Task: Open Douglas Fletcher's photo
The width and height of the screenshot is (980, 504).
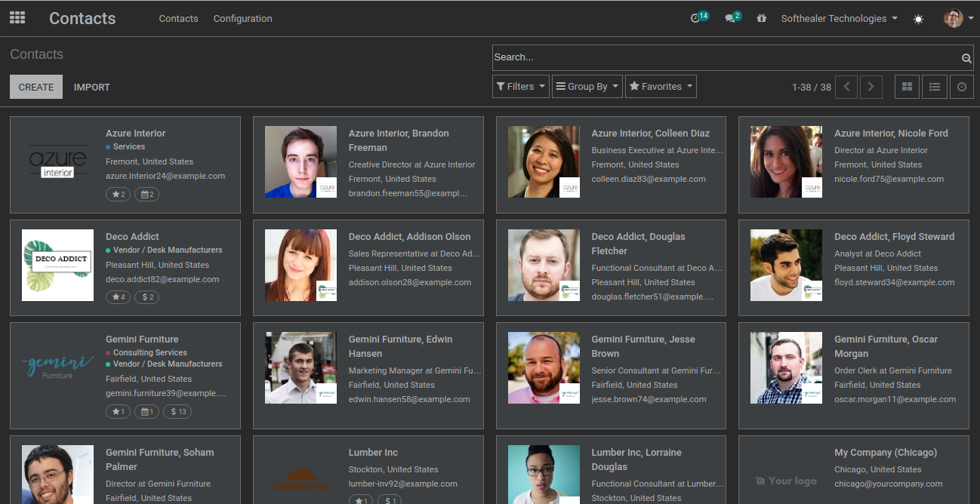Action: click(x=544, y=265)
